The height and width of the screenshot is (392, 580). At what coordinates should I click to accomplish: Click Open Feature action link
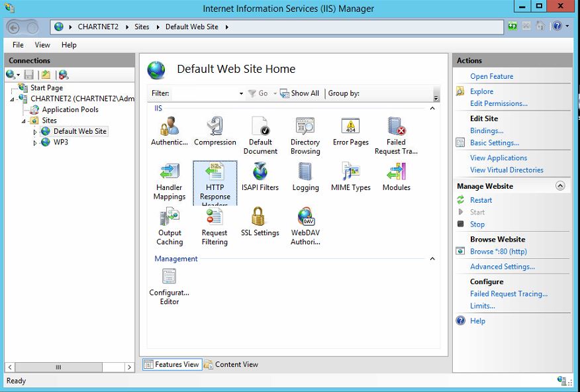[x=491, y=76]
